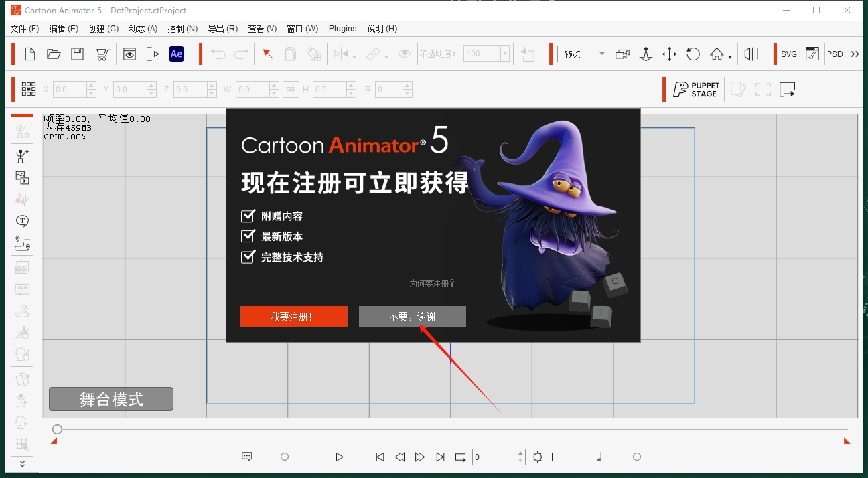Expand the collapsed sidebar chevron at the bottom
The image size is (868, 478).
22,463
